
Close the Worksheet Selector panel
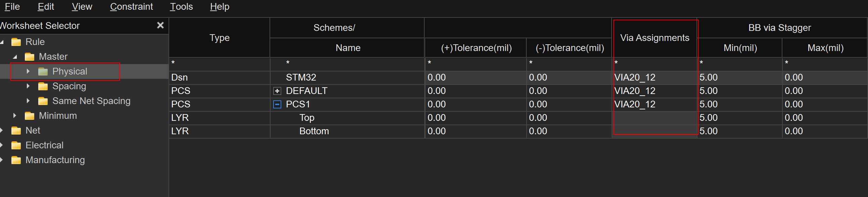pos(160,25)
